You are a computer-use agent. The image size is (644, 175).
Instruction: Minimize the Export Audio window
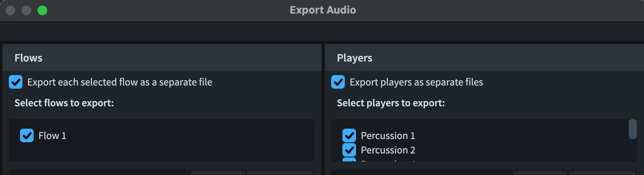(x=26, y=10)
